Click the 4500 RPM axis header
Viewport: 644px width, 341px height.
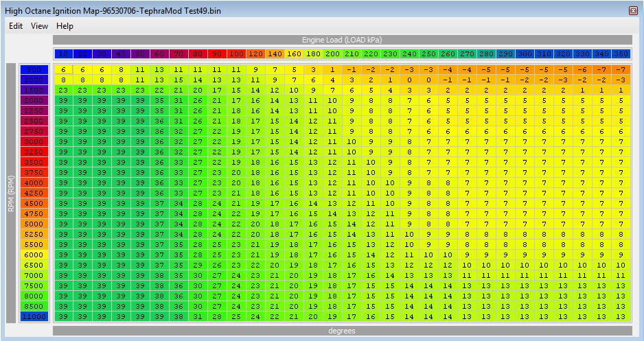tap(34, 203)
